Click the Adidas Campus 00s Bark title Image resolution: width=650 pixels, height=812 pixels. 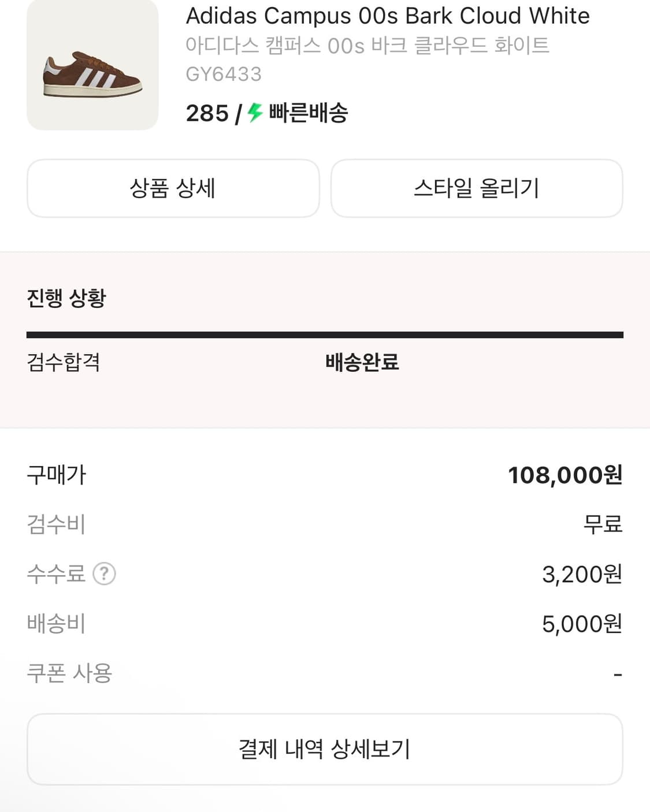pyautogui.click(x=388, y=16)
